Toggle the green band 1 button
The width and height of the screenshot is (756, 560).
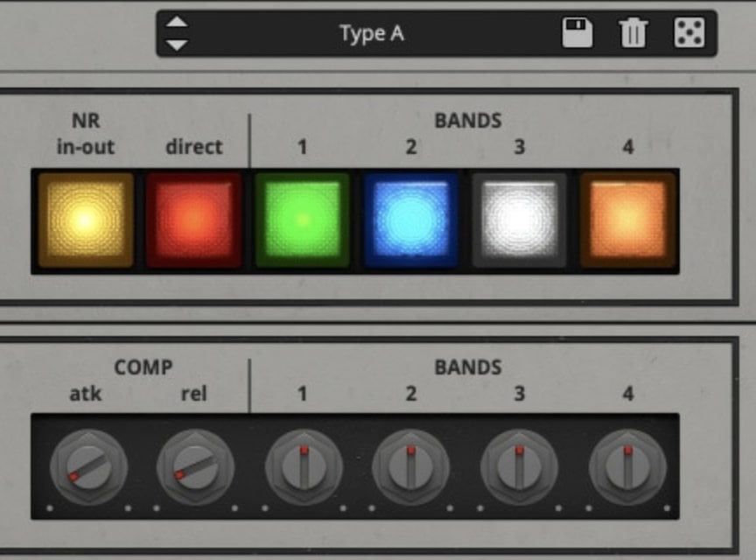coord(302,220)
